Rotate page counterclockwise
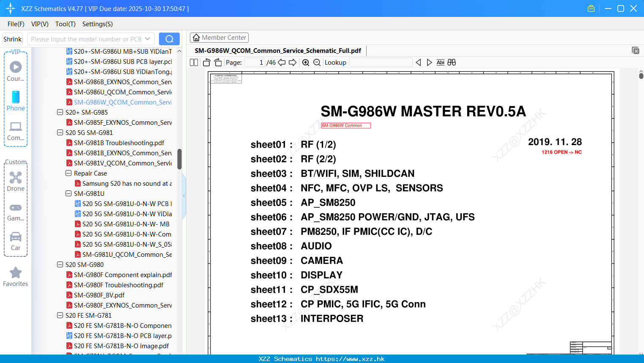 (206, 63)
